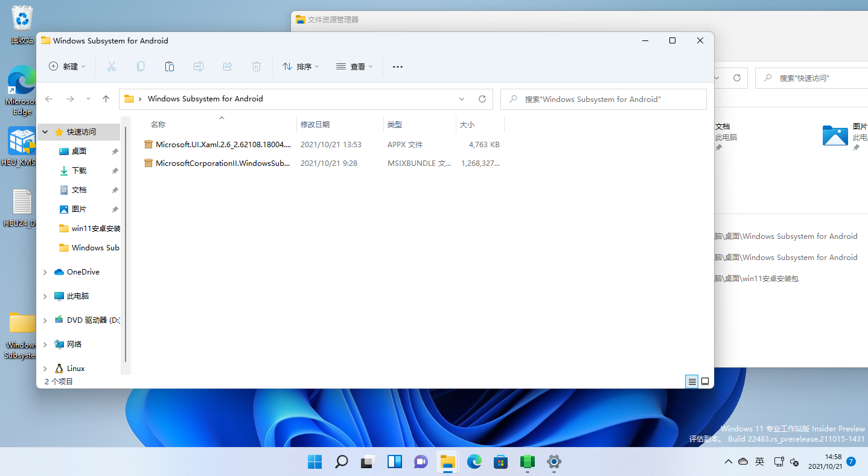Click search box in 文件资源管理器 background window
This screenshot has width=868, height=476.
(x=812, y=78)
